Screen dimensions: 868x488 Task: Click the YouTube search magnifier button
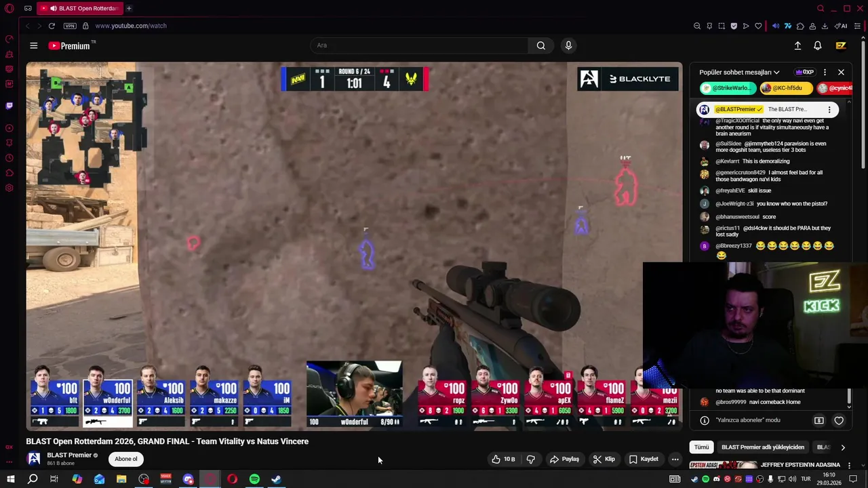541,45
